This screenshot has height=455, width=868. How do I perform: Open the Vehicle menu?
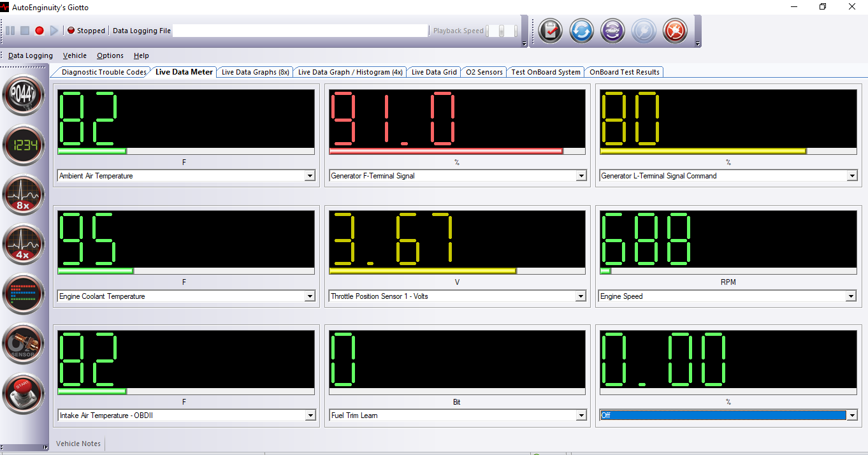click(75, 55)
